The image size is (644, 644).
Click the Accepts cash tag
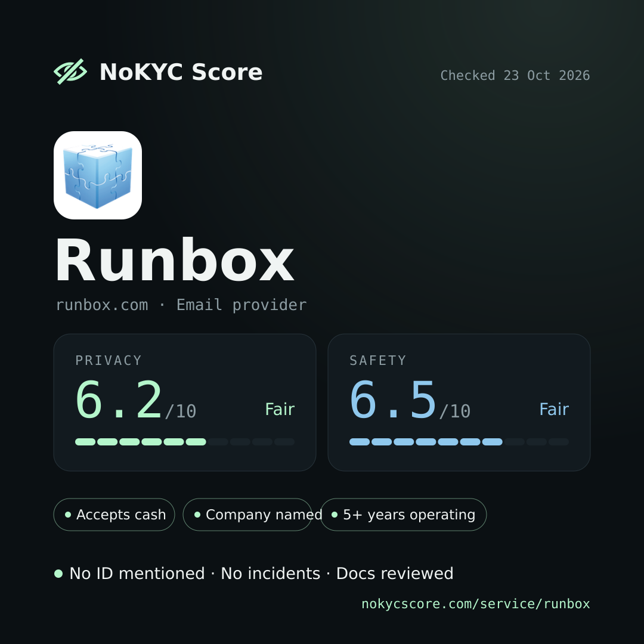click(x=114, y=515)
